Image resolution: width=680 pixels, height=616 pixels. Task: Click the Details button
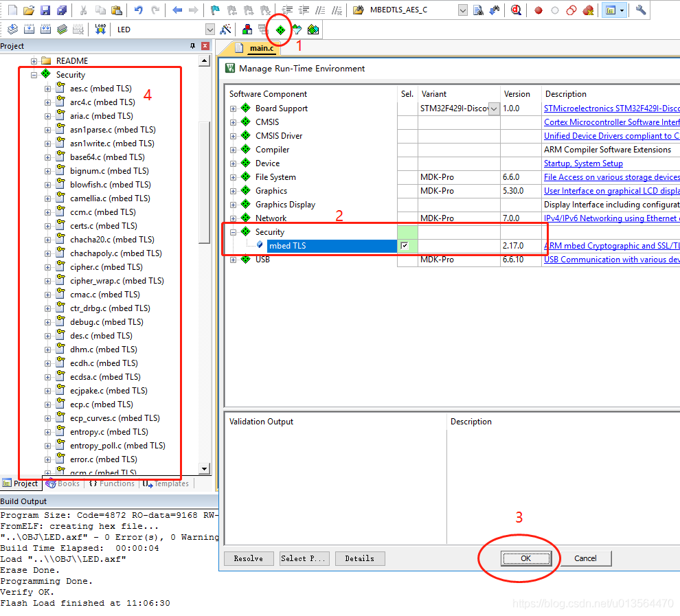coord(360,558)
